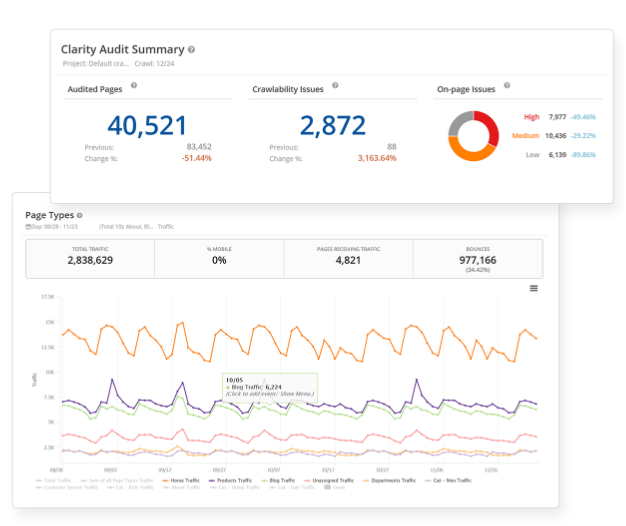Click High issues count 7,977

[x=557, y=117]
